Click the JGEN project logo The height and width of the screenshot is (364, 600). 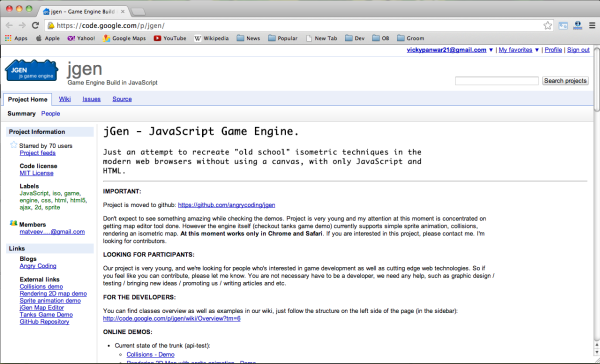[32, 71]
